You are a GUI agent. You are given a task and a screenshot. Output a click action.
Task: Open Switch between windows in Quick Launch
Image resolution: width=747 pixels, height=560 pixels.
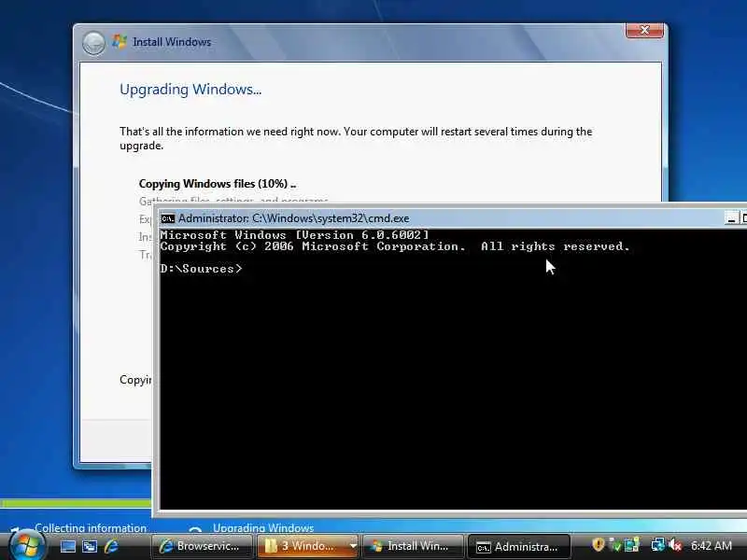pos(90,546)
